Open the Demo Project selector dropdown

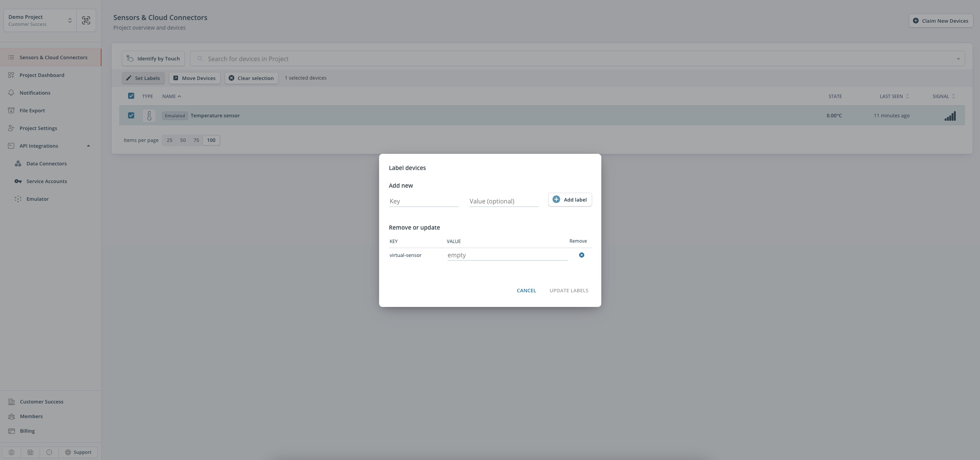pos(40,20)
